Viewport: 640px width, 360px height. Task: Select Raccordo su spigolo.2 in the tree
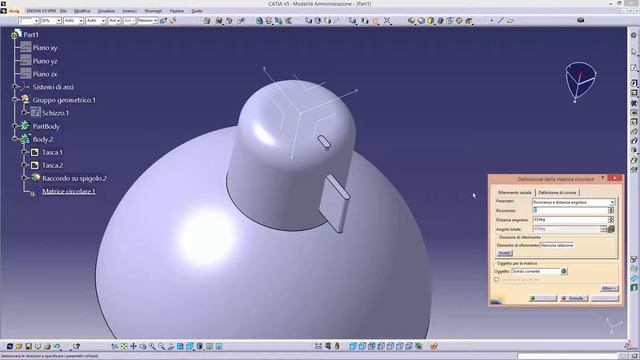coord(74,178)
